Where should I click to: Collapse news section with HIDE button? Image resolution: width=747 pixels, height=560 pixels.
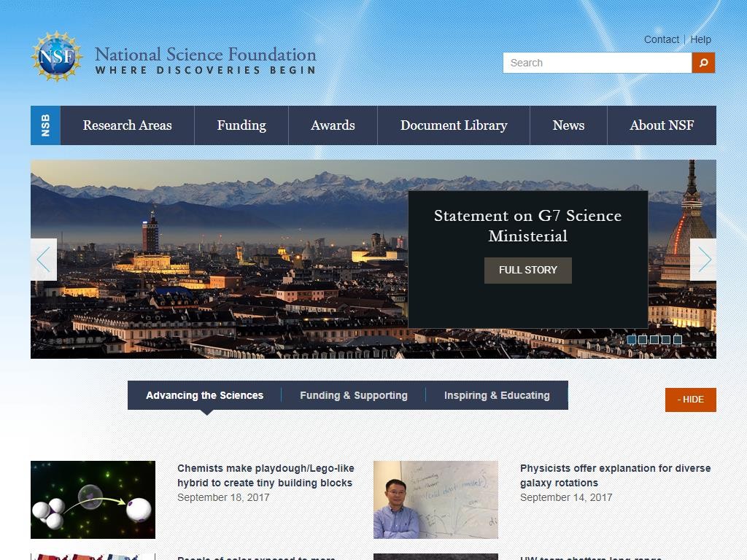tap(690, 400)
